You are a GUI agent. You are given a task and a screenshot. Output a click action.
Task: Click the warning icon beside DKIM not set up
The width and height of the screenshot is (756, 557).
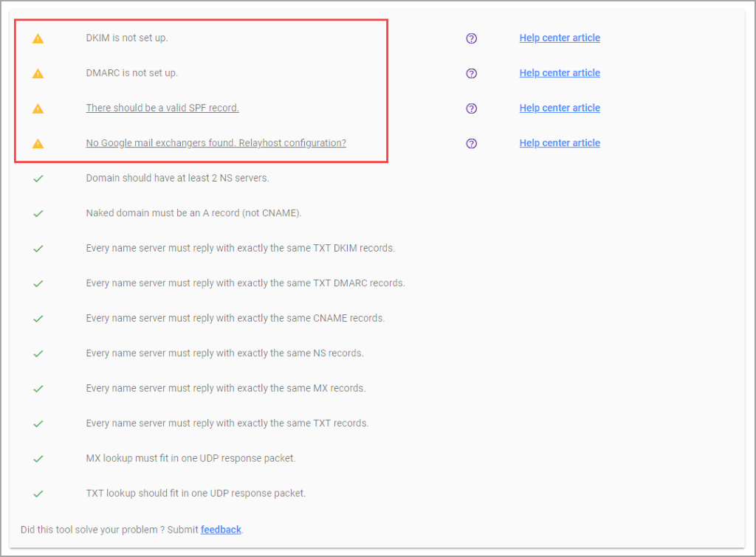[38, 38]
